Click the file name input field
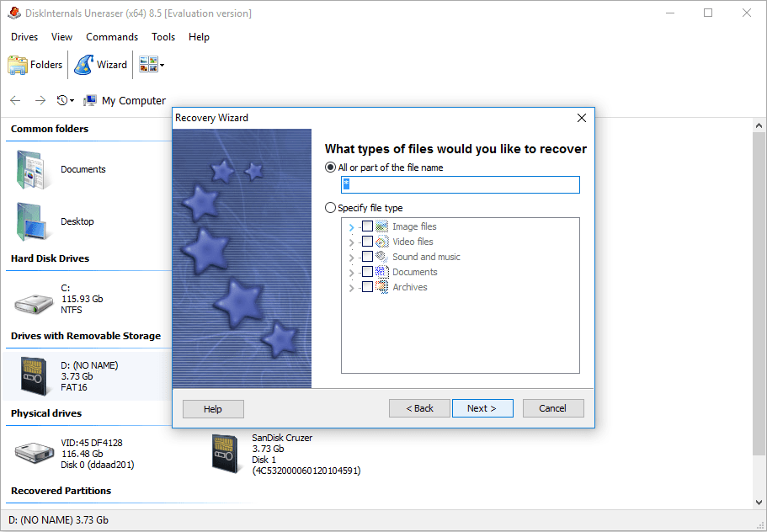Screen dimensions: 767x532 pyautogui.click(x=460, y=184)
